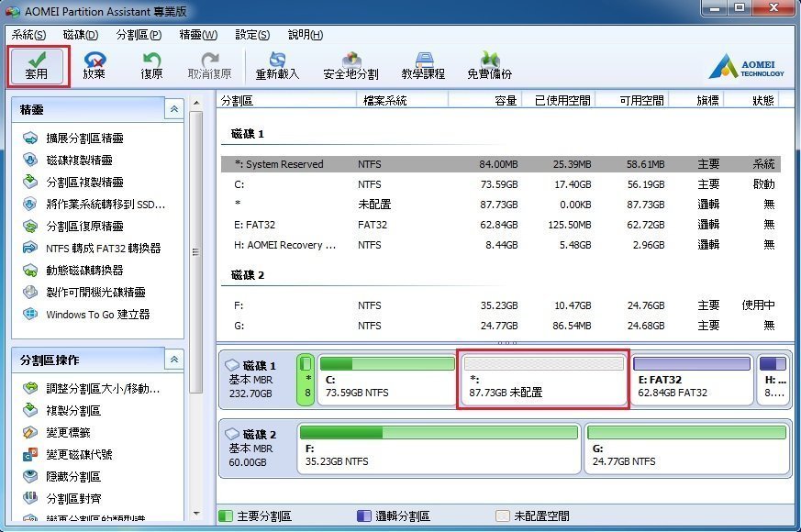Click the 邏輯分割區 blue legend swatch
The image size is (801, 532).
click(x=363, y=515)
